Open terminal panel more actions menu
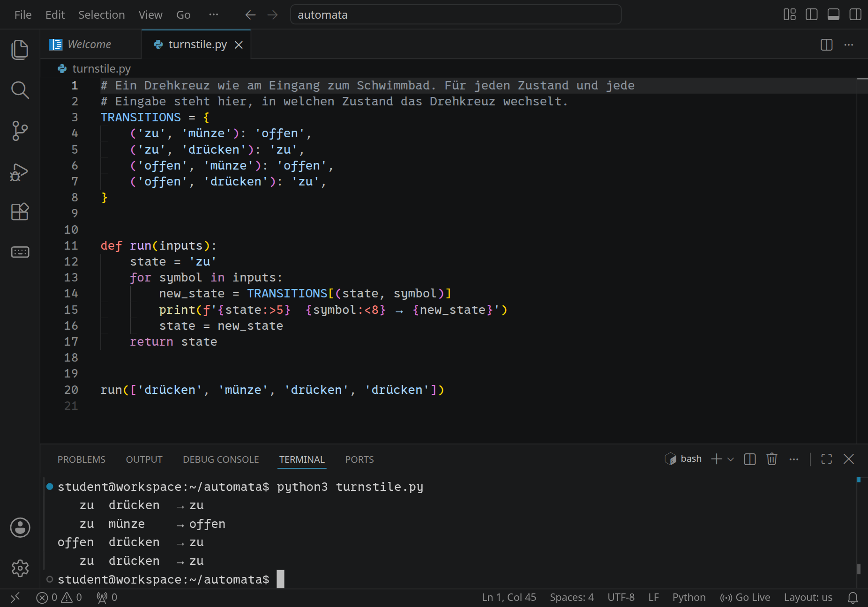 [x=794, y=459]
